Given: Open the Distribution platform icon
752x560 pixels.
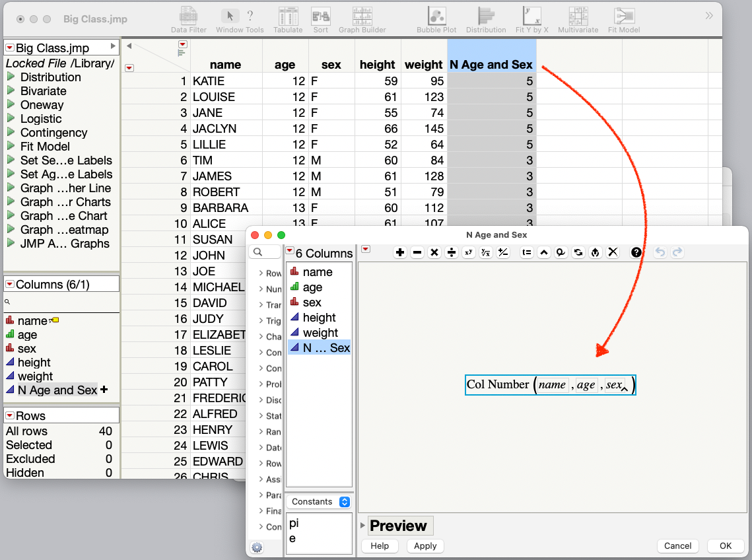Looking at the screenshot, I should pos(486,17).
